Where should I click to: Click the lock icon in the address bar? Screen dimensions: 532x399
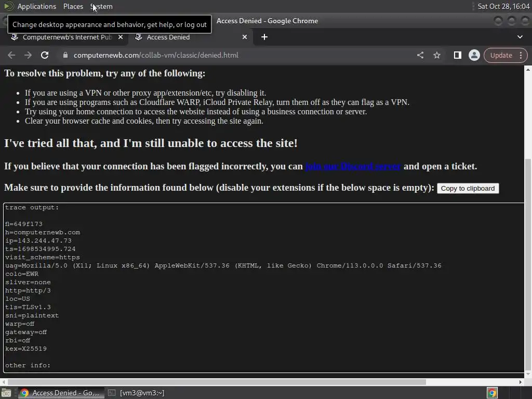pos(65,55)
